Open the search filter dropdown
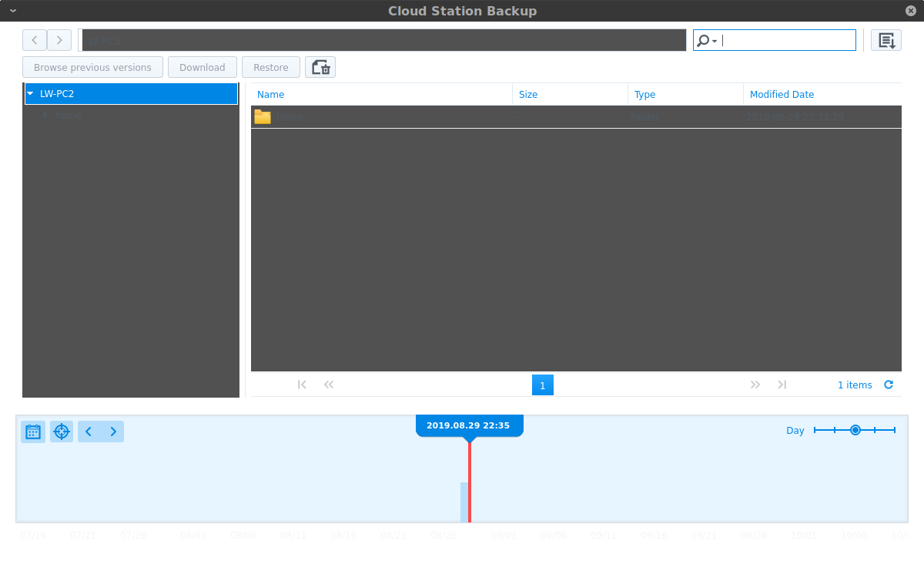This screenshot has height=561, width=924. [708, 41]
